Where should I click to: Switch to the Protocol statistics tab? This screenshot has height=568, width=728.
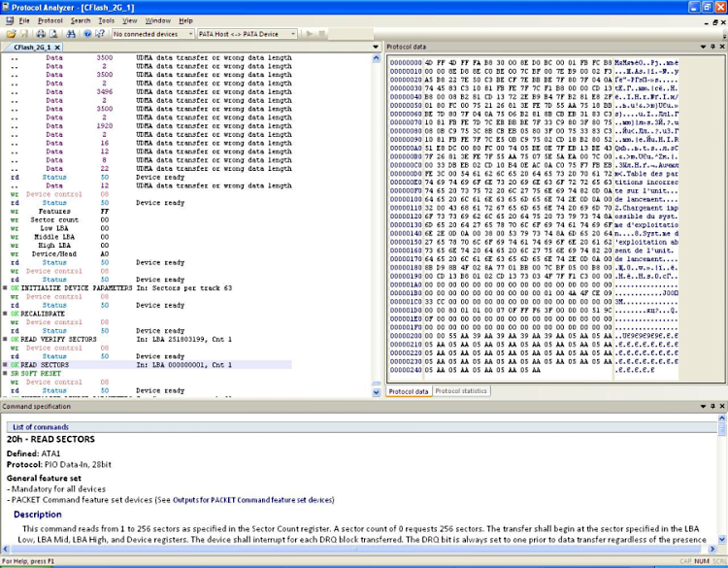point(461,391)
